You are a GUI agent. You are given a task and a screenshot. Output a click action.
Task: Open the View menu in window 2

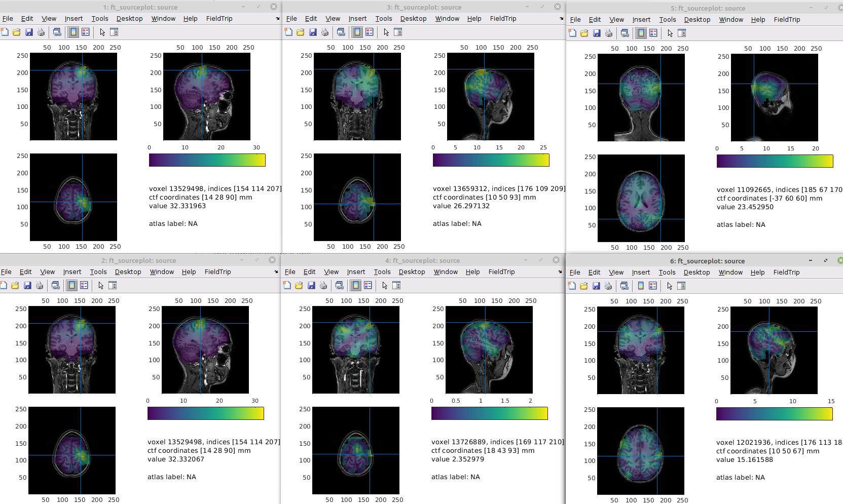48,272
